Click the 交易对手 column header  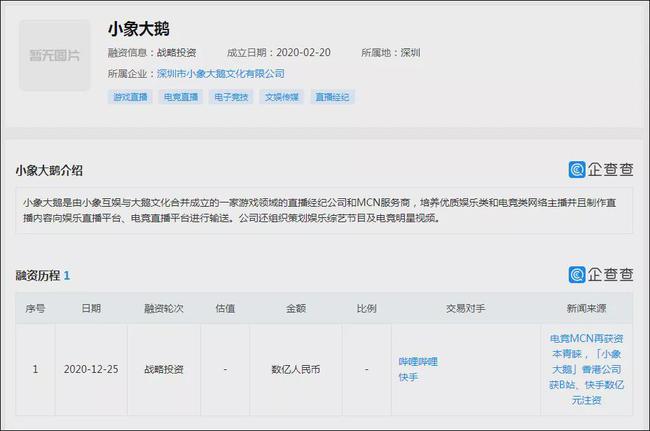tap(466, 308)
